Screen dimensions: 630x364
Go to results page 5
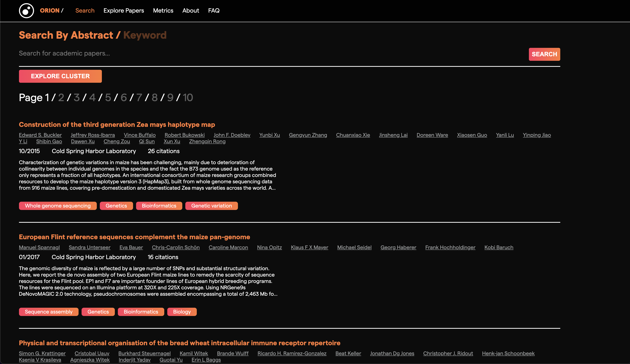[108, 98]
